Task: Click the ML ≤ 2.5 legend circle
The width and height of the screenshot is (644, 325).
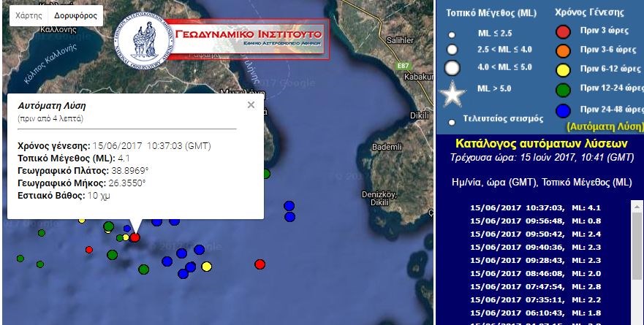Action: 452,35
